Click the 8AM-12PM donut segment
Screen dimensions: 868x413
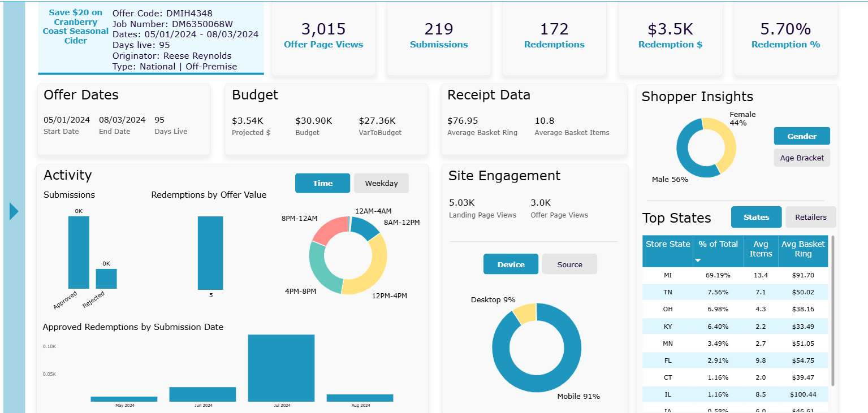pyautogui.click(x=365, y=226)
